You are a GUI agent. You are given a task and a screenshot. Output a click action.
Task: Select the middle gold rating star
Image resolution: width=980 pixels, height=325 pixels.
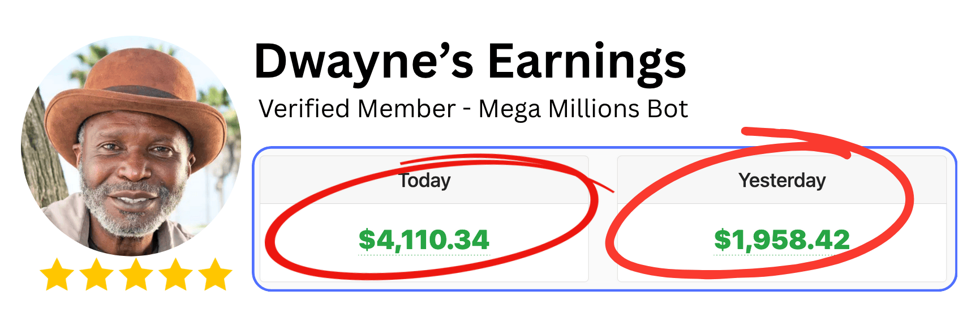click(136, 275)
